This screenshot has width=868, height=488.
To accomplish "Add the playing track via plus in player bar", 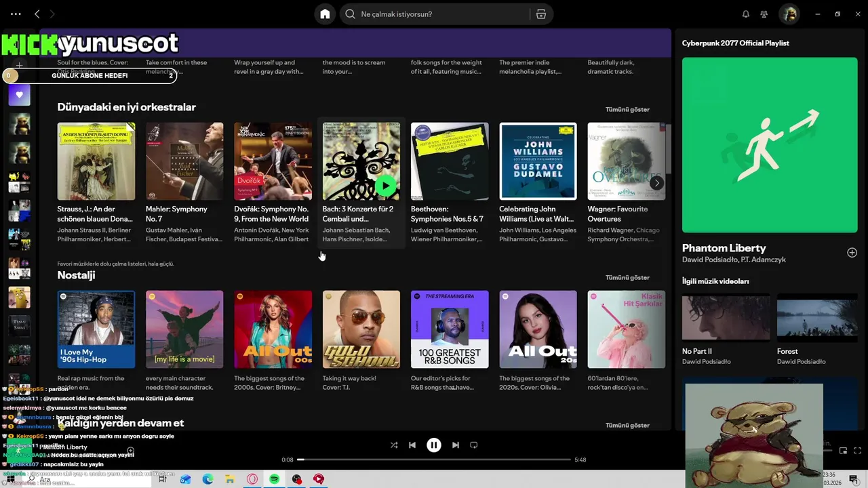I will (130, 451).
